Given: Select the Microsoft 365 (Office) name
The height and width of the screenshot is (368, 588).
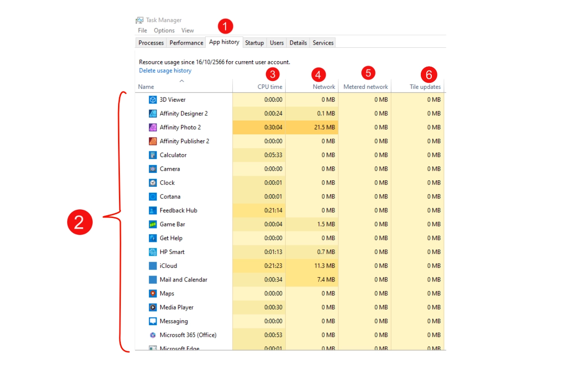Looking at the screenshot, I should [x=188, y=335].
